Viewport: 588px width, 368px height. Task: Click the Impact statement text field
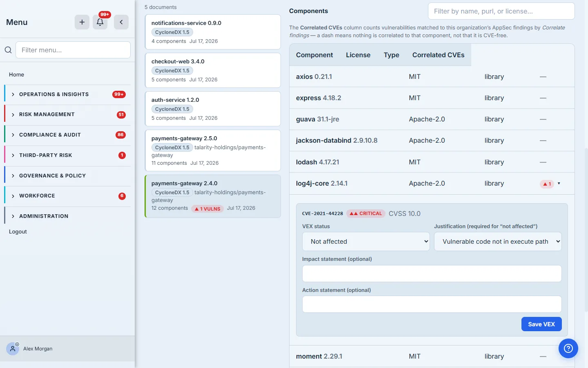tap(432, 274)
